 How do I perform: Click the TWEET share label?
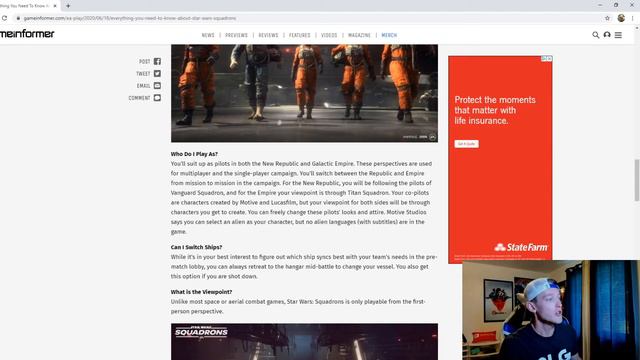coord(143,73)
